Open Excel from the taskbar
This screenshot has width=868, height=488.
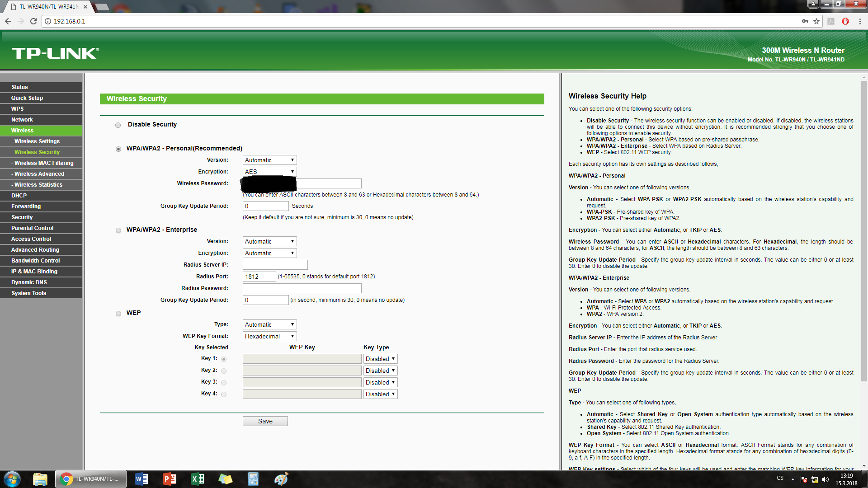[x=198, y=479]
